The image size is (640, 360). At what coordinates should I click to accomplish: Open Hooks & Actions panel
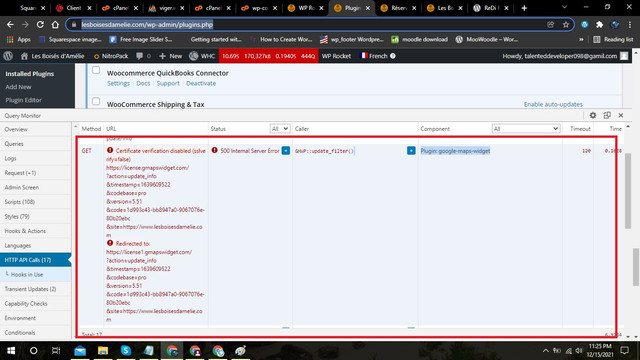click(25, 231)
